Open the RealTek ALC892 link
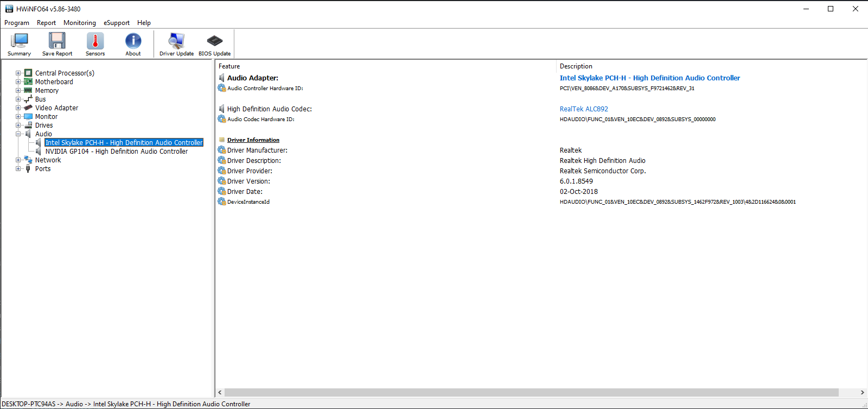868x409 pixels. [584, 109]
